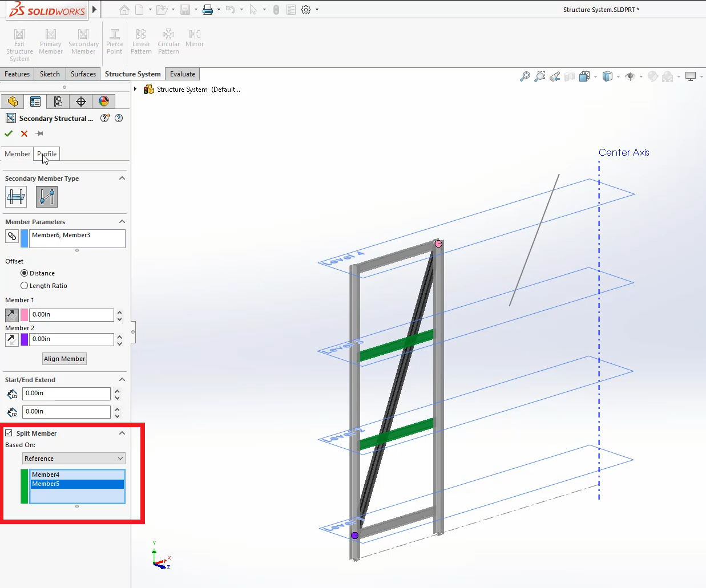Click the green OK checkmark
This screenshot has height=588, width=706.
coord(9,133)
